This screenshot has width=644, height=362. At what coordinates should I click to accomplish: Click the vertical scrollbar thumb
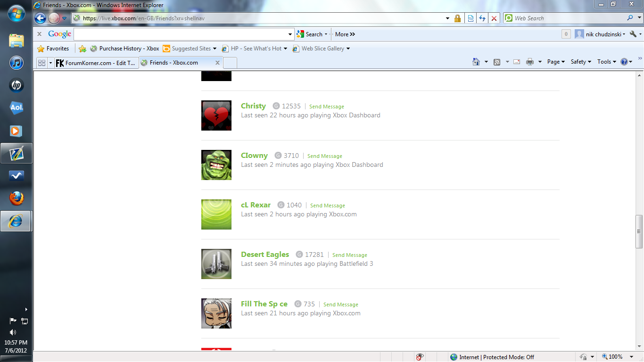(639, 231)
